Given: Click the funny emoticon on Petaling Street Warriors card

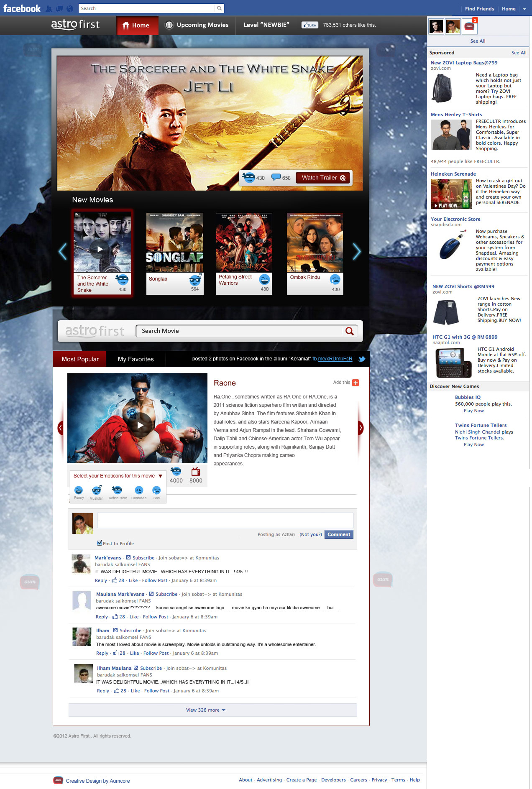Looking at the screenshot, I should [264, 279].
